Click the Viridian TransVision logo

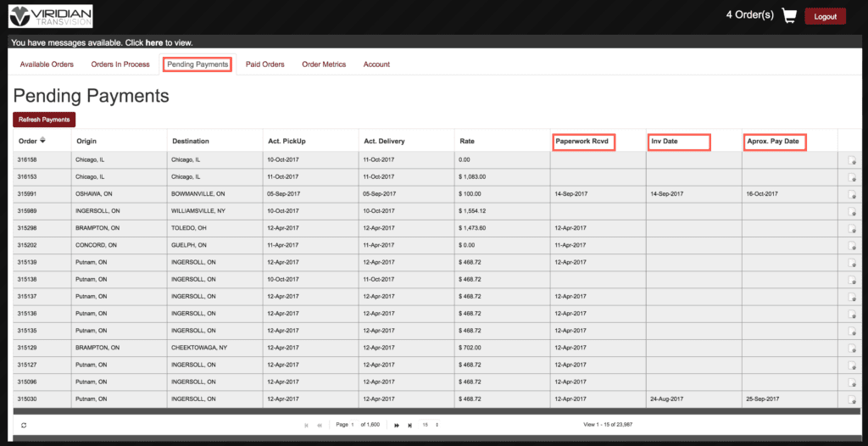tap(51, 16)
